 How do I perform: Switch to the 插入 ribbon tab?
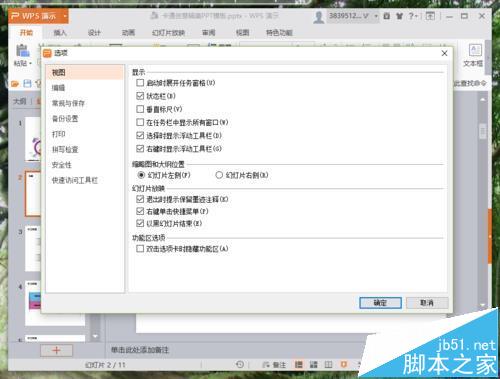pyautogui.click(x=60, y=33)
